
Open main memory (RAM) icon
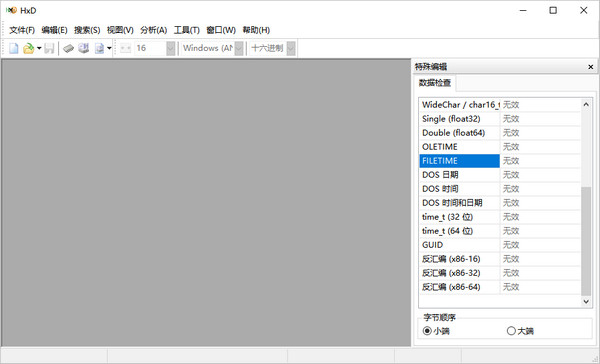tap(68, 48)
